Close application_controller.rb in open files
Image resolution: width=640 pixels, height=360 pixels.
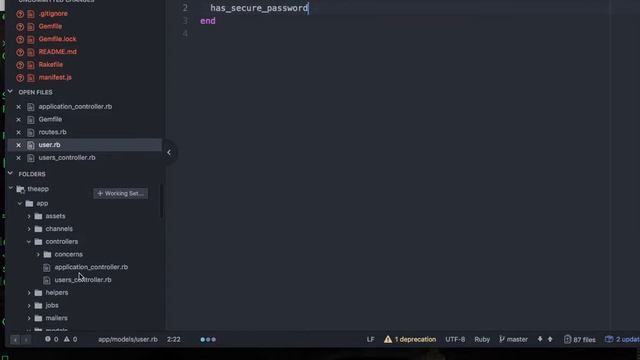click(18, 107)
